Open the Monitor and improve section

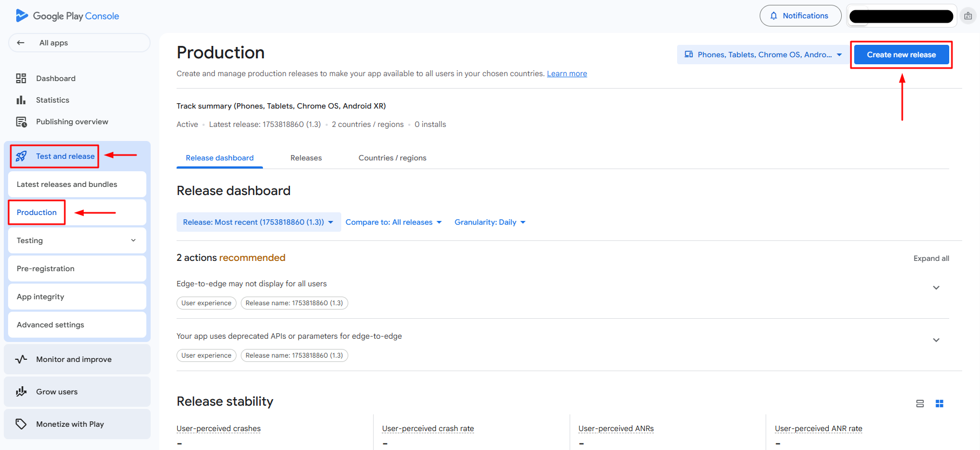point(77,359)
